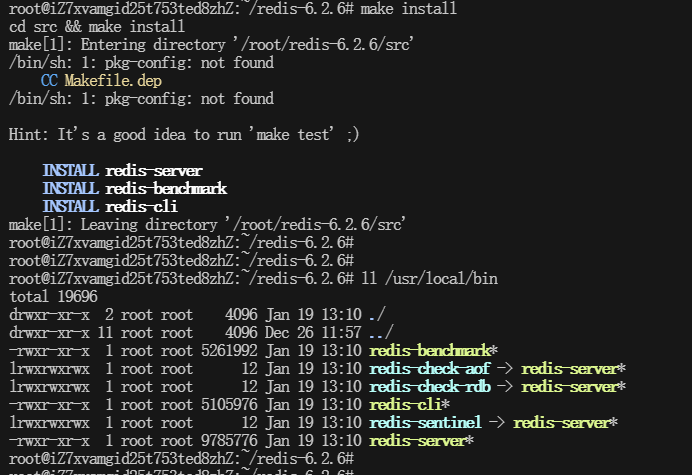Click the 'INSTALL redis-cli' line
The width and height of the screenshot is (692, 475).
coord(110,207)
